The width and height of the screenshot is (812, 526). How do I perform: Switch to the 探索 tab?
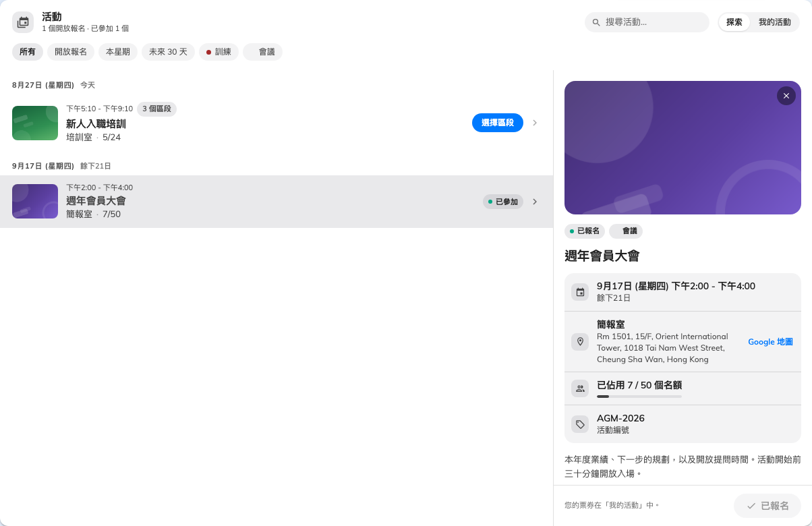[734, 22]
